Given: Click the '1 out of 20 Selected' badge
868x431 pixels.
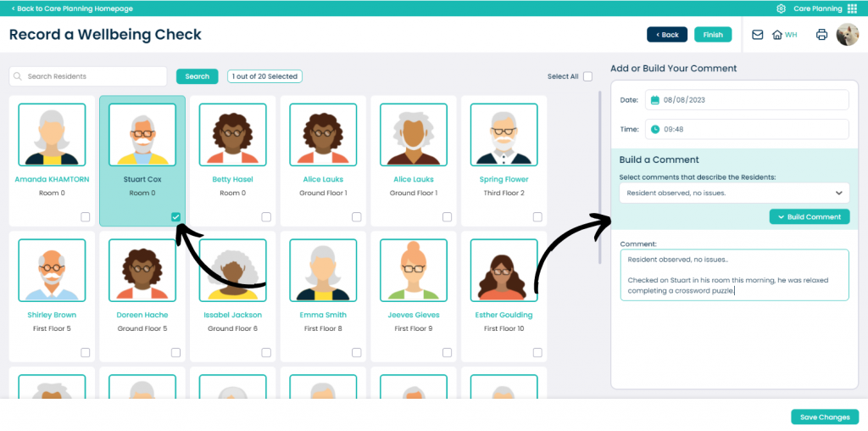Looking at the screenshot, I should coord(264,76).
